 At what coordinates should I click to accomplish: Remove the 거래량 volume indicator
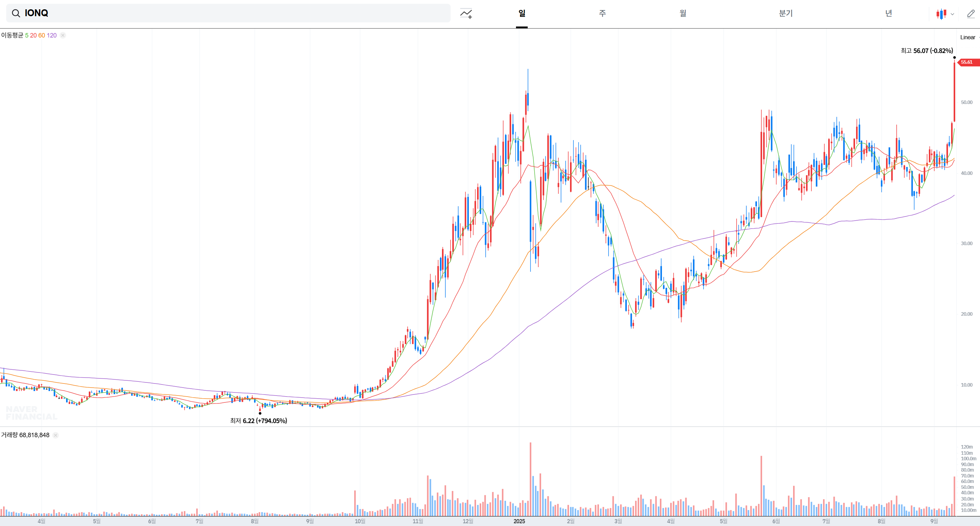pos(55,435)
